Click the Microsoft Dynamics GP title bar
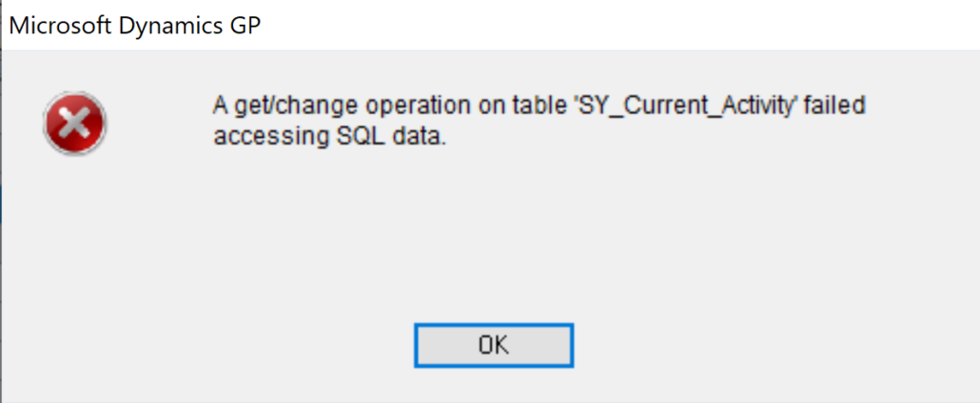 490,25
